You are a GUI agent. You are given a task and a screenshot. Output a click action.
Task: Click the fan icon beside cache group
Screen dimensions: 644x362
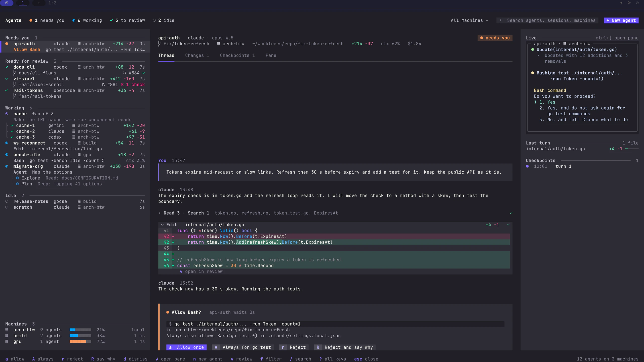coord(7,114)
